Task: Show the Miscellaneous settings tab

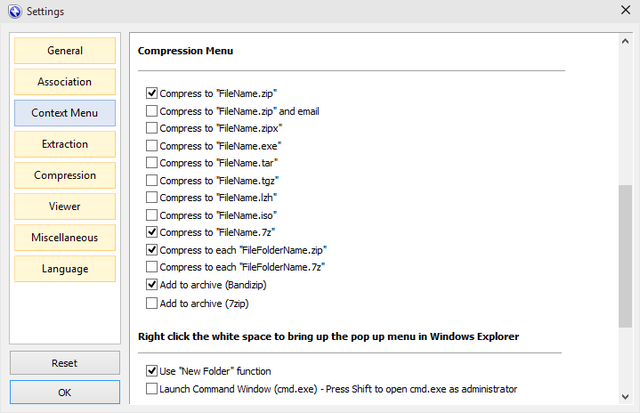Action: point(65,237)
